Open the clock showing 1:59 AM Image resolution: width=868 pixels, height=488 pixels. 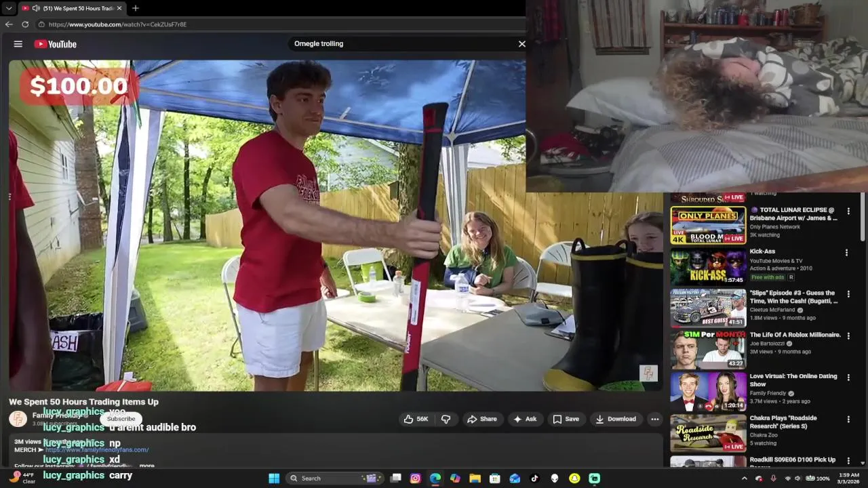(x=848, y=478)
